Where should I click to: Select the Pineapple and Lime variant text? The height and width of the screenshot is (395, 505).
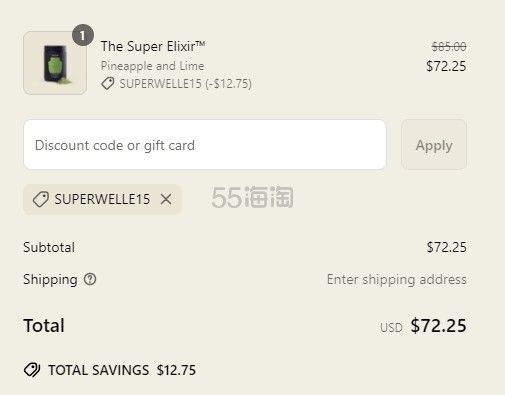pos(152,66)
